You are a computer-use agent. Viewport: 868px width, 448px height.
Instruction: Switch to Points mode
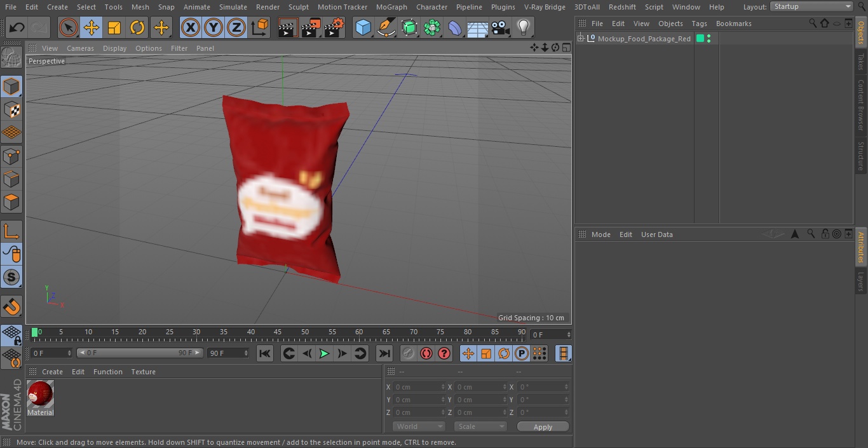(11, 156)
